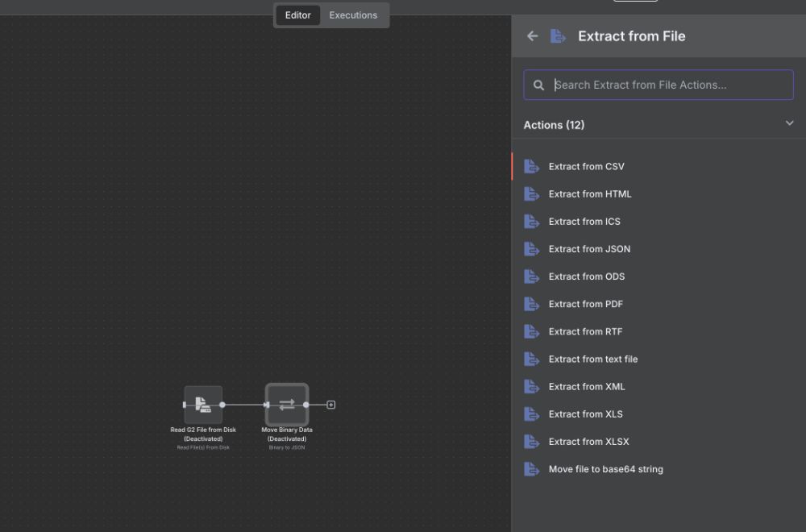Screen dimensions: 806x532
Task: Click the search magnifier icon
Action: point(538,84)
